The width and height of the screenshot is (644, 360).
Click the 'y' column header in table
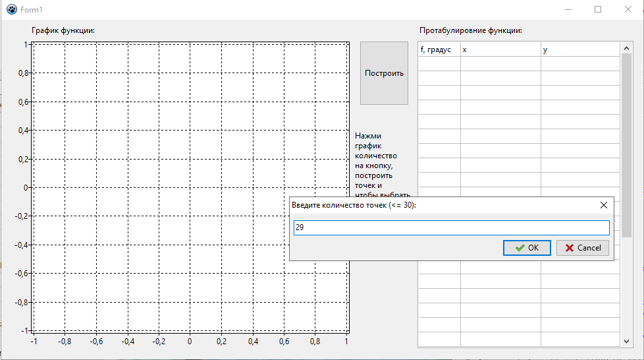(579, 50)
